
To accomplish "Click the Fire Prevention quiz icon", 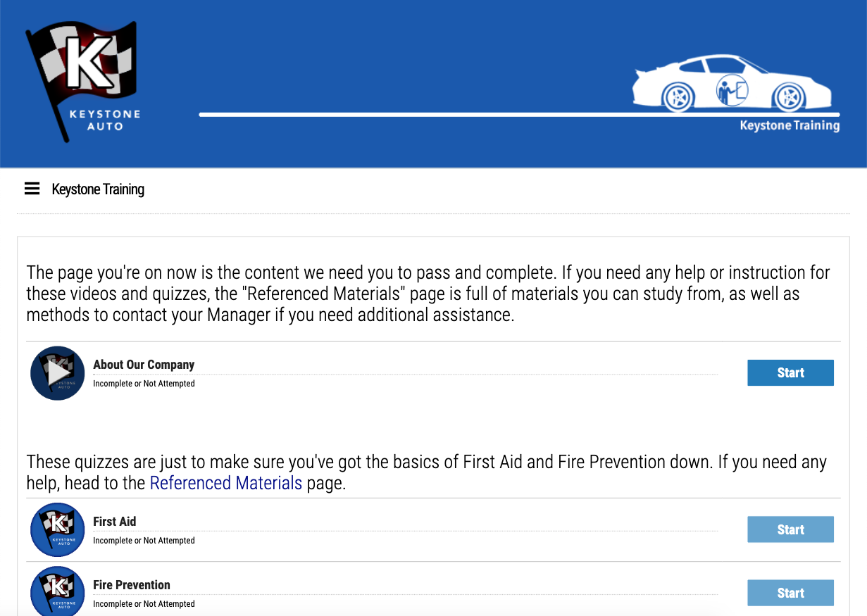I will (57, 591).
